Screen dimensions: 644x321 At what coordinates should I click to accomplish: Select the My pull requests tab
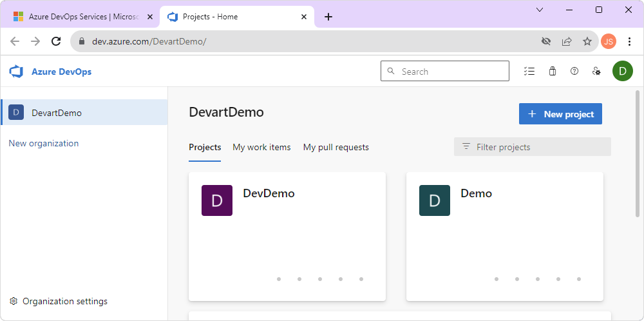click(336, 147)
